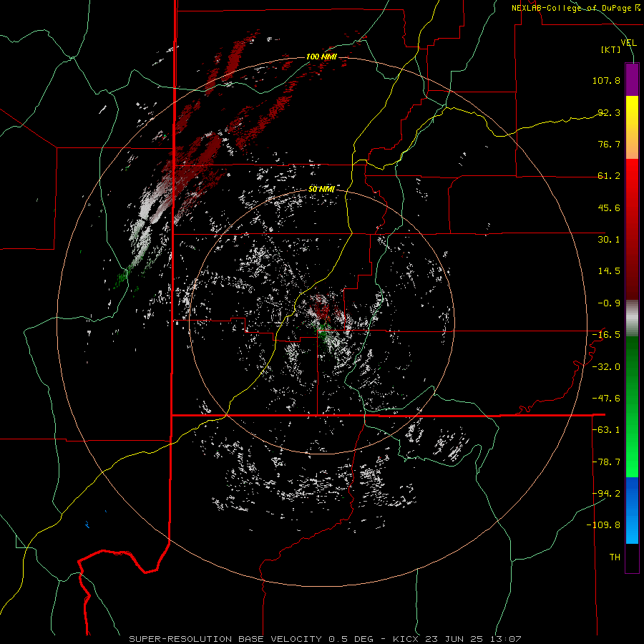Select the -47.6 velocity scale value
Screen dimensions: 644x644
[x=606, y=399]
